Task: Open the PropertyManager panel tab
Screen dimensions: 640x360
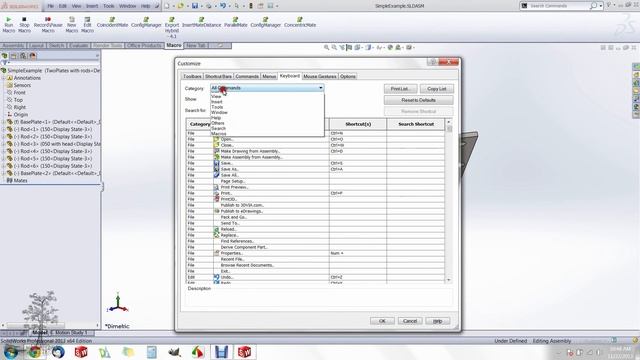Action: [x=14, y=56]
